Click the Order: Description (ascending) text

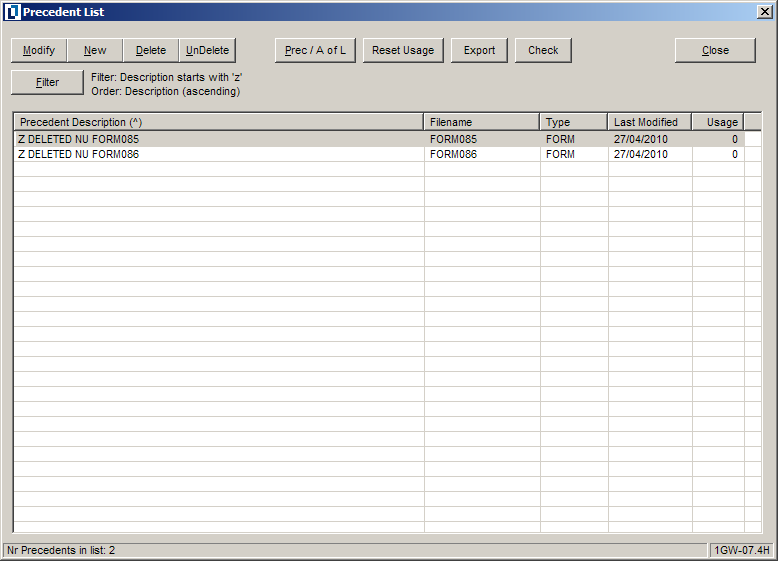166,91
